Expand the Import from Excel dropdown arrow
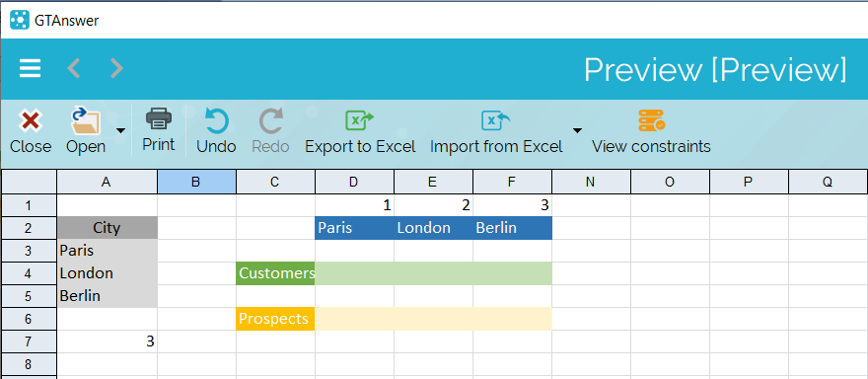This screenshot has height=379, width=868. 577,130
